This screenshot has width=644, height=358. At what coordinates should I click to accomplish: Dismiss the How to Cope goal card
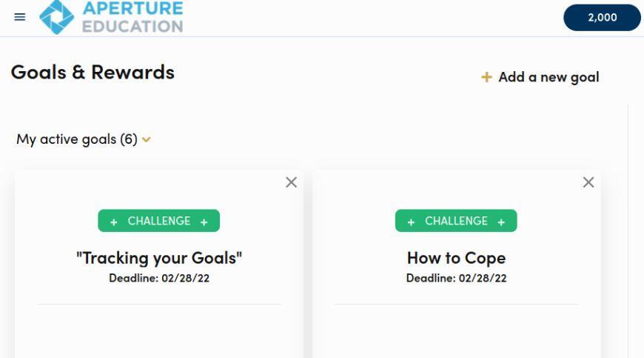tap(588, 182)
